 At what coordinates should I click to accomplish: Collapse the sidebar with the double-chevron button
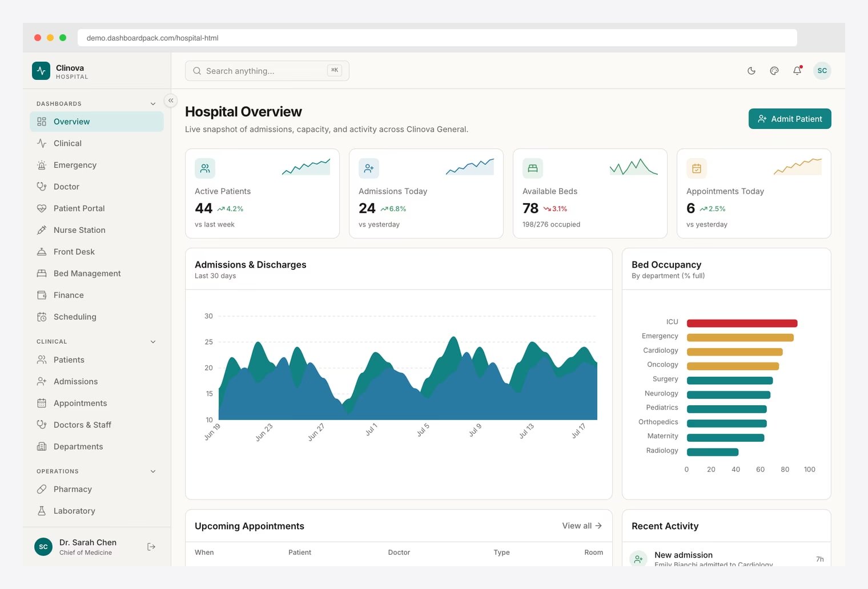171,100
